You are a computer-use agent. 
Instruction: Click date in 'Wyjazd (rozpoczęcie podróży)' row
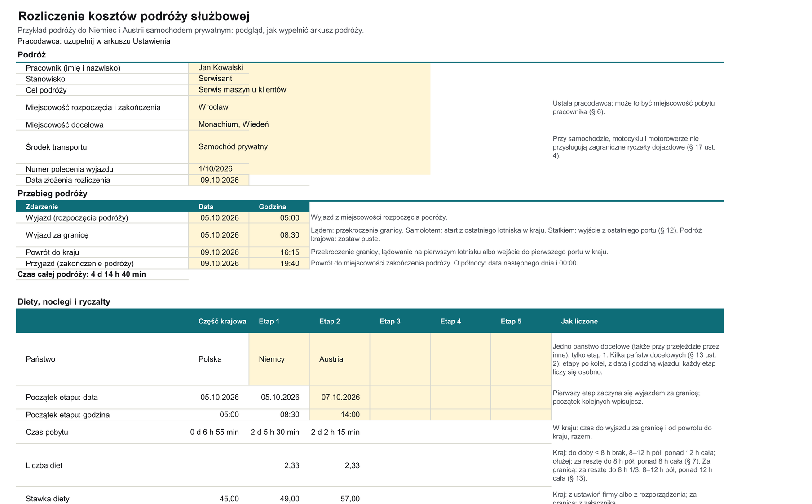[x=219, y=218]
